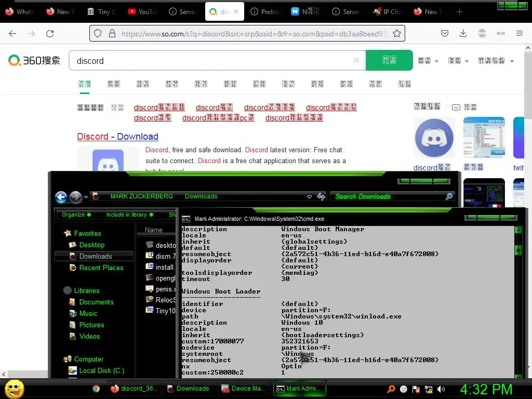Bookmark this page with the star icon
Screen dimensions: 532x399
click(x=396, y=33)
